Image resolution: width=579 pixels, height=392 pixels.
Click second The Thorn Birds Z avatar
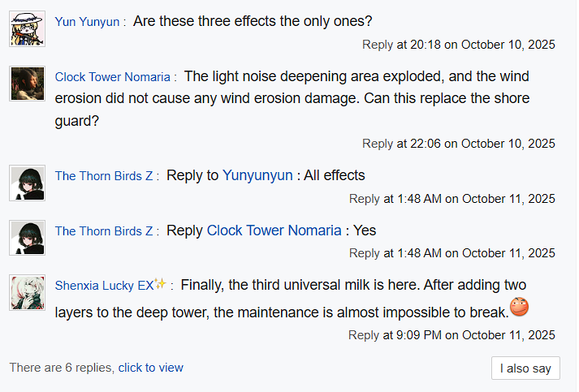[27, 238]
